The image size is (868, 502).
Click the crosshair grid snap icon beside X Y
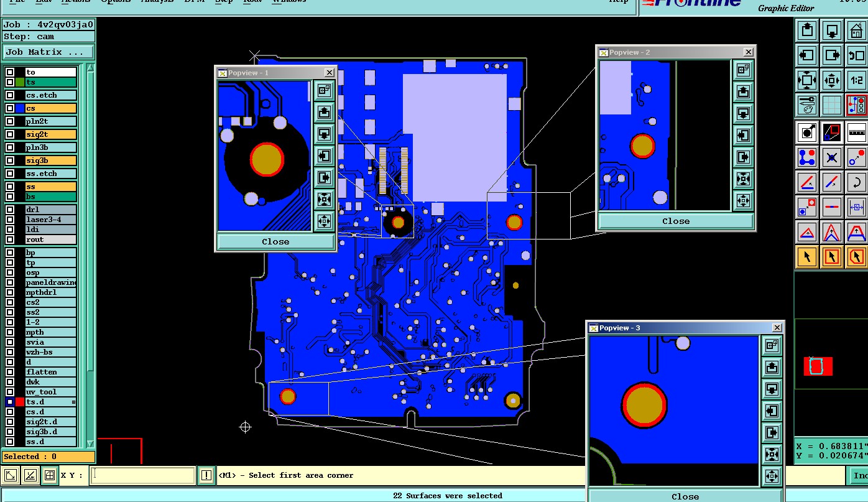click(50, 476)
